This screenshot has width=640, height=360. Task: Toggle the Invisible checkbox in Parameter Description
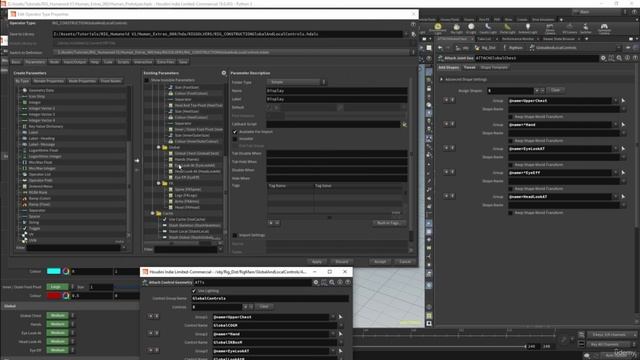235,139
